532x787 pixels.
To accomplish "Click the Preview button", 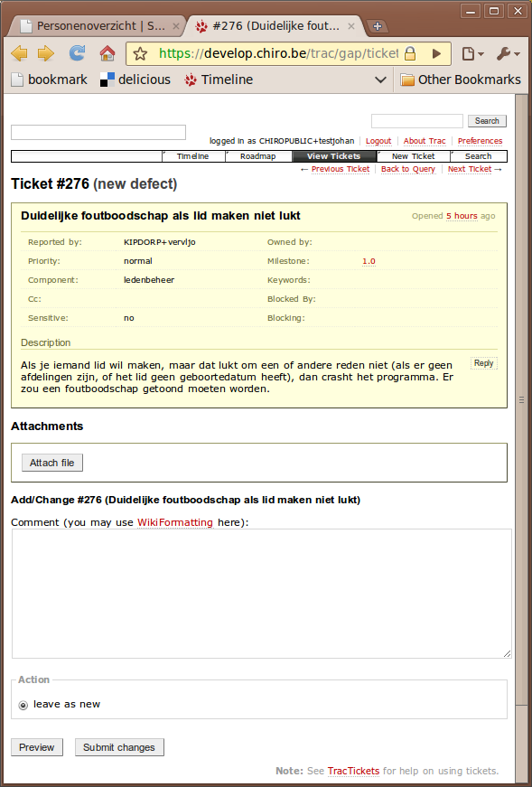I will pyautogui.click(x=37, y=747).
